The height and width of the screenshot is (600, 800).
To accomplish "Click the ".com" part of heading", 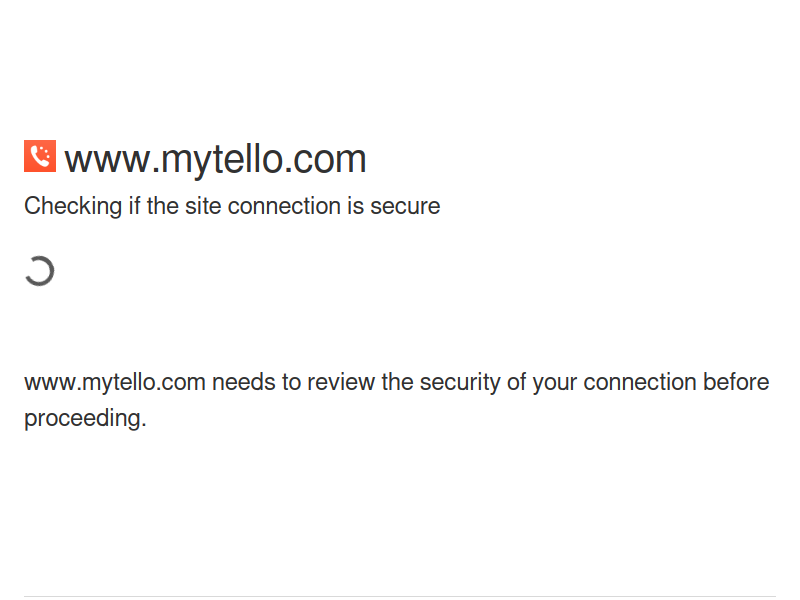I will [325, 160].
